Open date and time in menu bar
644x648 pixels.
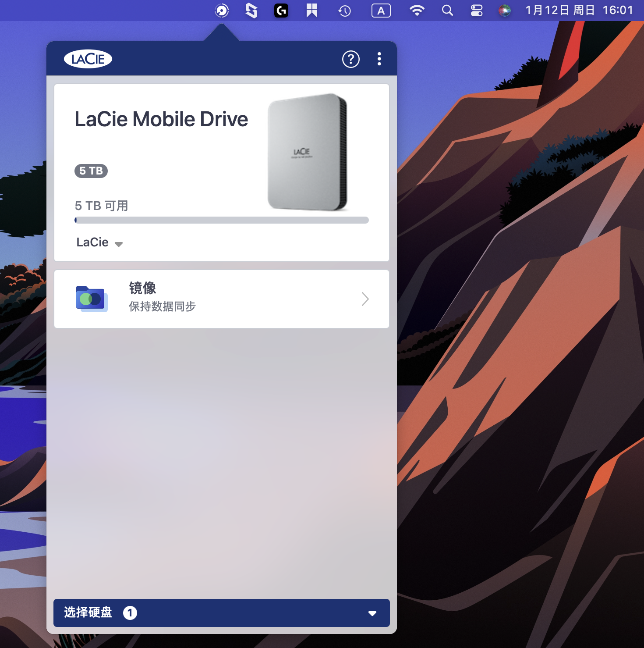pyautogui.click(x=579, y=11)
